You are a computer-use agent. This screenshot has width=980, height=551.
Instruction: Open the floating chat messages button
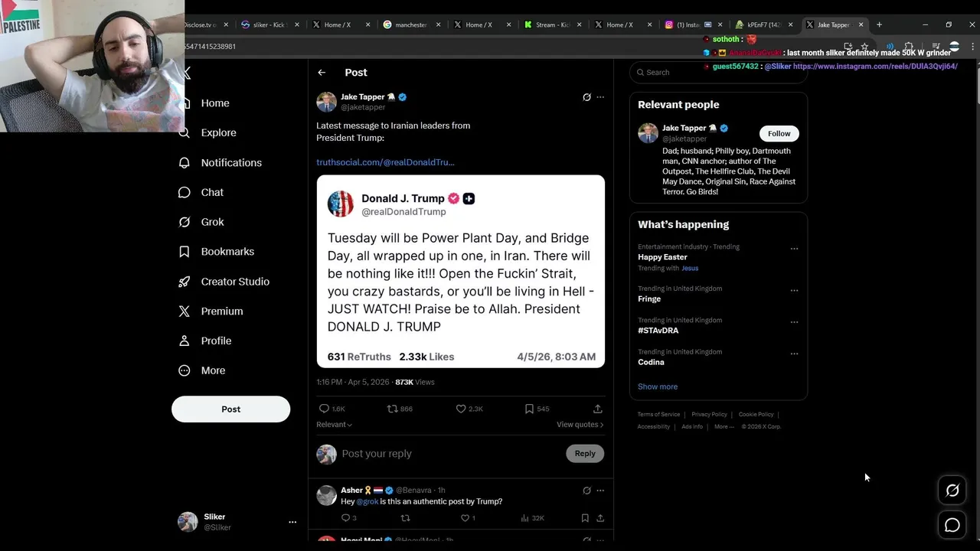(x=952, y=525)
